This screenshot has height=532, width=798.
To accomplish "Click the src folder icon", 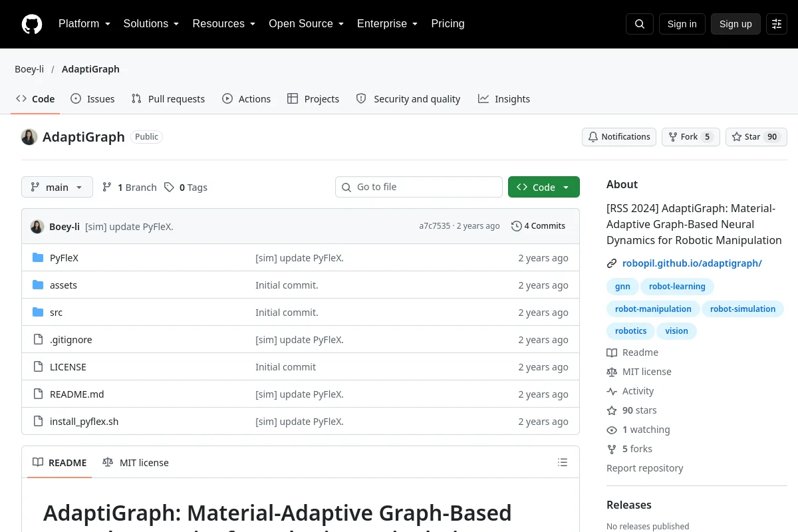I will pos(38,313).
